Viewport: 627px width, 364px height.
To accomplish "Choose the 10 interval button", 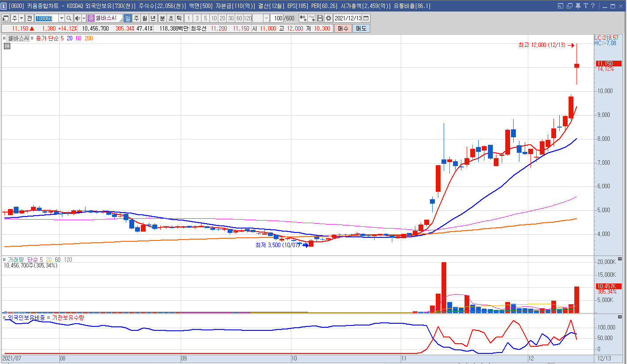I will click(214, 18).
